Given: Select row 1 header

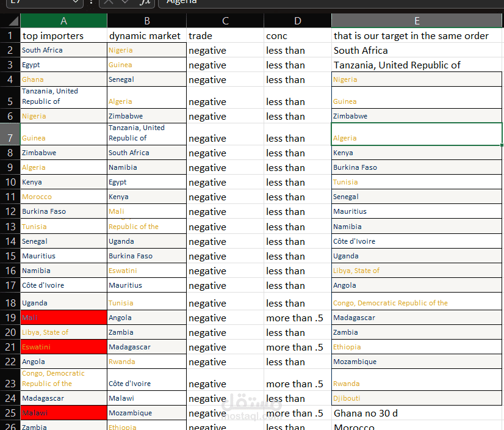Looking at the screenshot, I should (x=10, y=35).
